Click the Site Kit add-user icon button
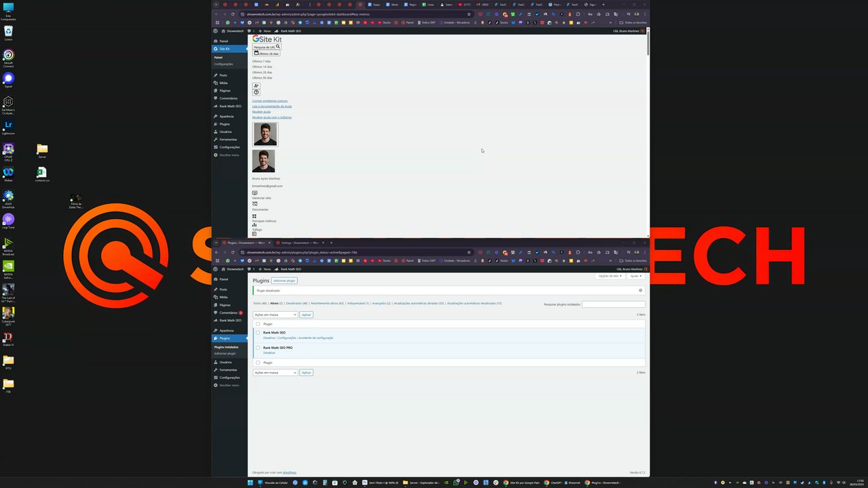 click(x=256, y=85)
